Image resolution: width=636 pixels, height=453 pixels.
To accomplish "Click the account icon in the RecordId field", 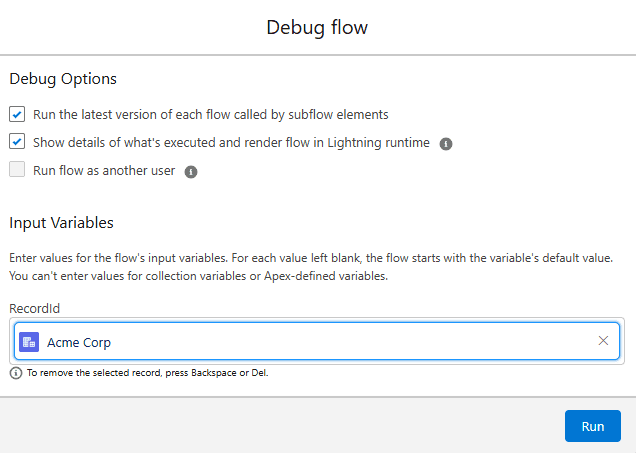I will tap(30, 342).
